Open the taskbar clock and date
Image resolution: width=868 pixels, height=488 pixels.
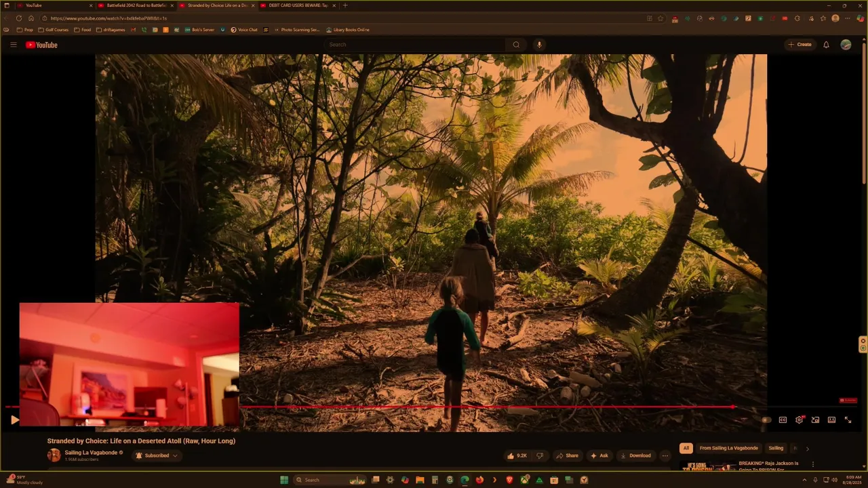pyautogui.click(x=852, y=480)
